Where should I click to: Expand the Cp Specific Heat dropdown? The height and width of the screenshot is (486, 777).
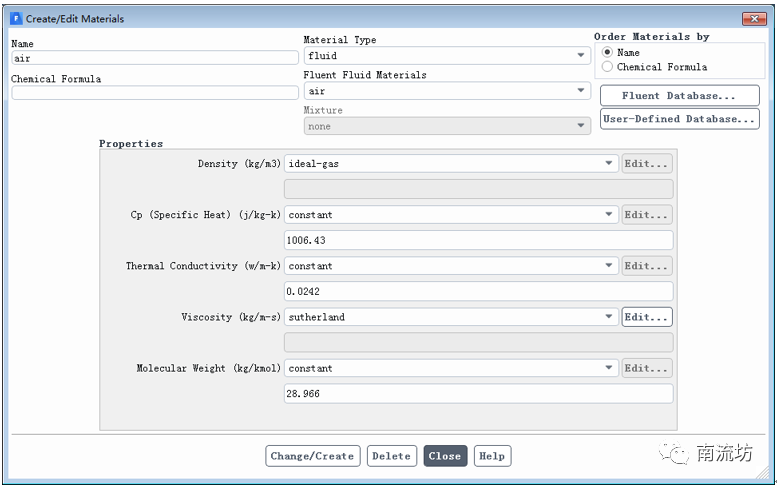tap(451, 215)
